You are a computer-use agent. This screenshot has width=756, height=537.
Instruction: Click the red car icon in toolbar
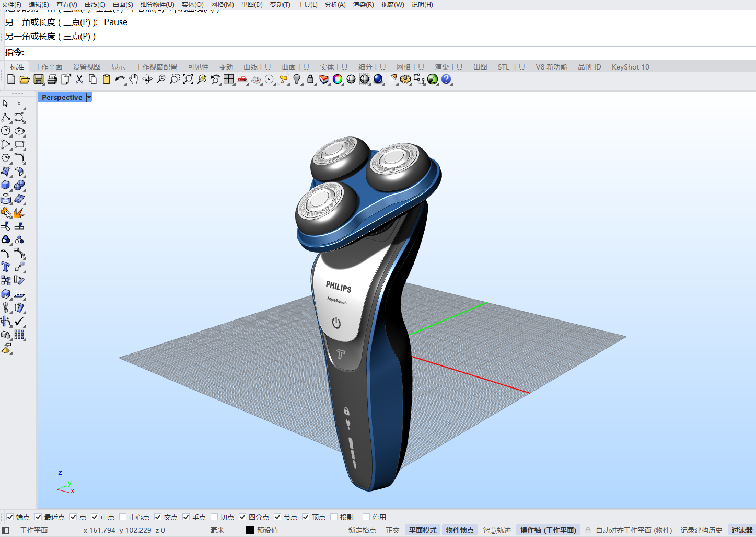point(242,79)
